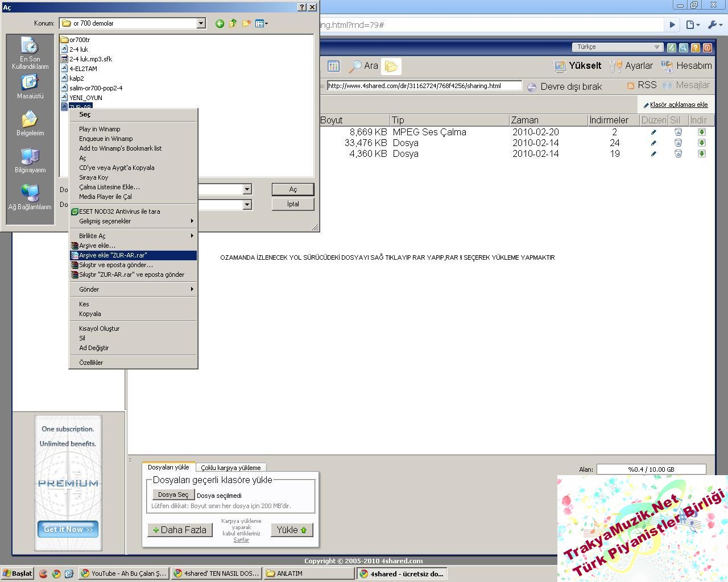Click the sharing URL text field
The image size is (728, 582).
tap(424, 86)
